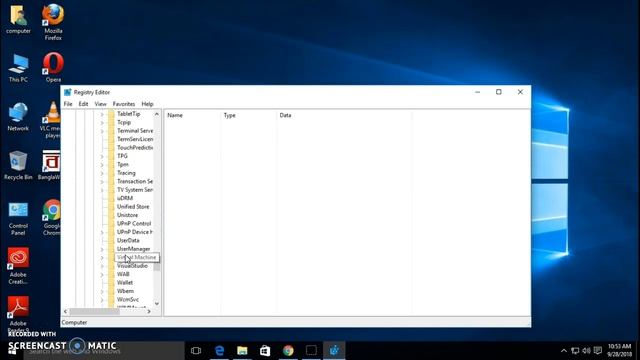Open the Opera desktop shortcut
Viewport: 640px width, 360px height.
click(53, 67)
